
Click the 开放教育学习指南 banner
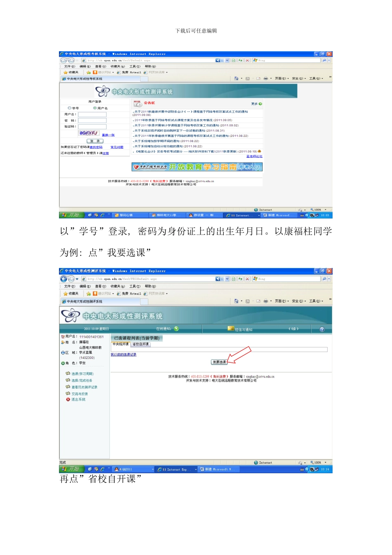(197, 167)
